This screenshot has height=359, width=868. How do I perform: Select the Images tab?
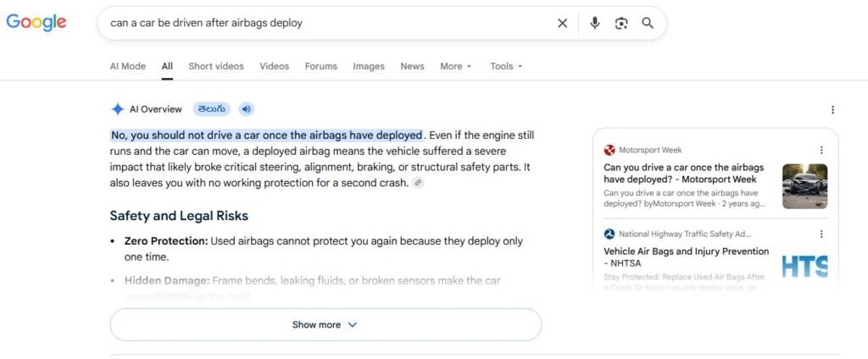coord(369,66)
